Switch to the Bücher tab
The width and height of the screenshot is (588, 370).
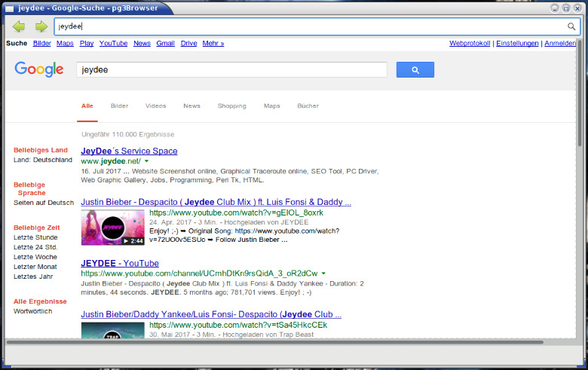pyautogui.click(x=308, y=106)
